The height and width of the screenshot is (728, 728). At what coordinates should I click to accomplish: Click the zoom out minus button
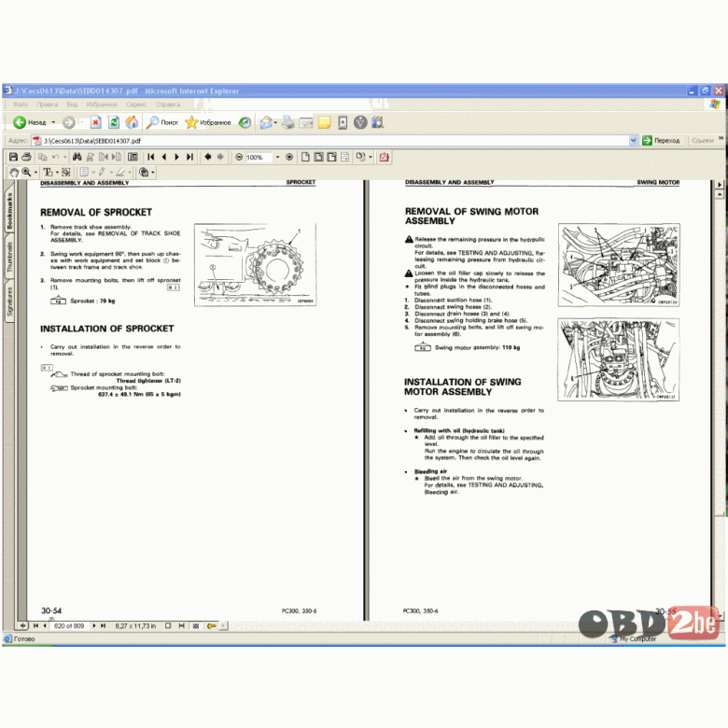pos(239,157)
